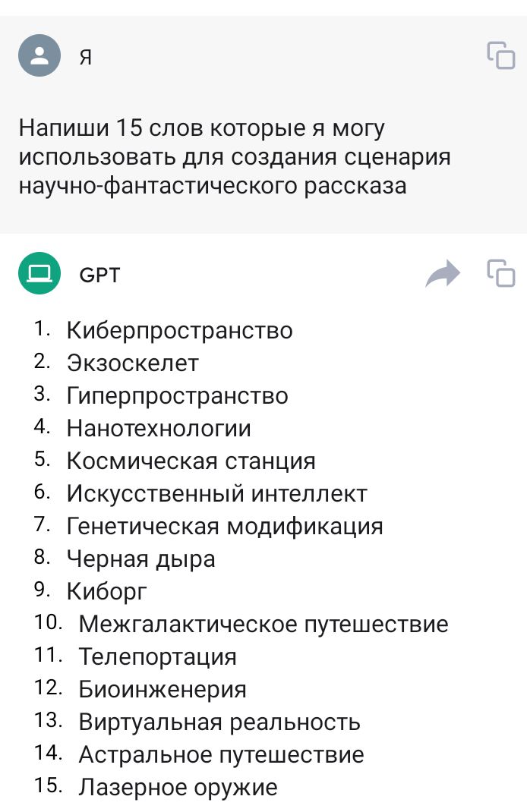Image resolution: width=527 pixels, height=812 pixels.
Task: Click on "Космическая станция"
Action: pos(191,461)
